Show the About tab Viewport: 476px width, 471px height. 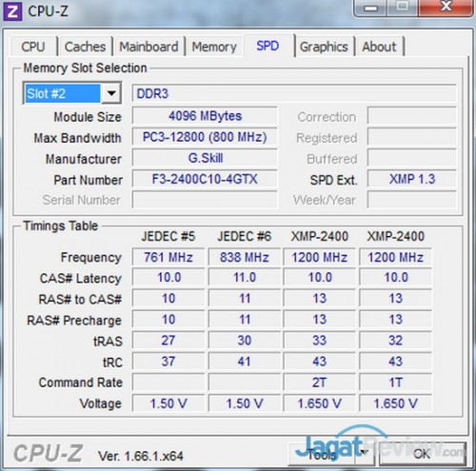(x=379, y=47)
